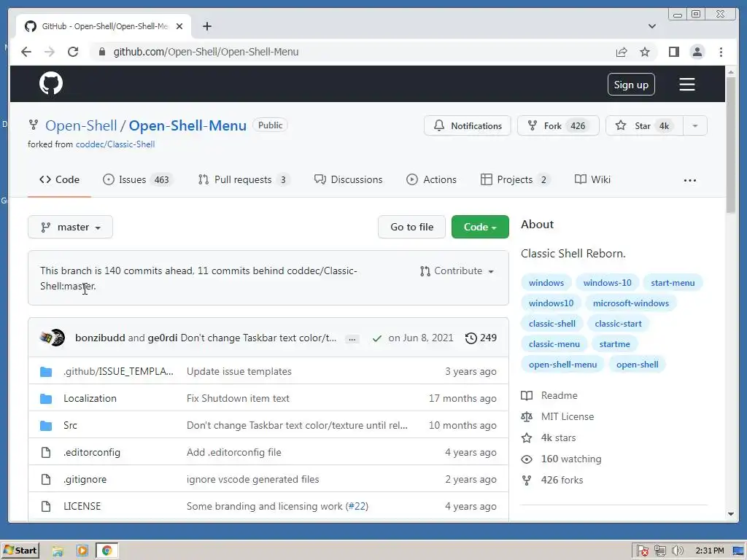Show more repository tabs (three dots)
This screenshot has width=747, height=560.
click(x=690, y=181)
